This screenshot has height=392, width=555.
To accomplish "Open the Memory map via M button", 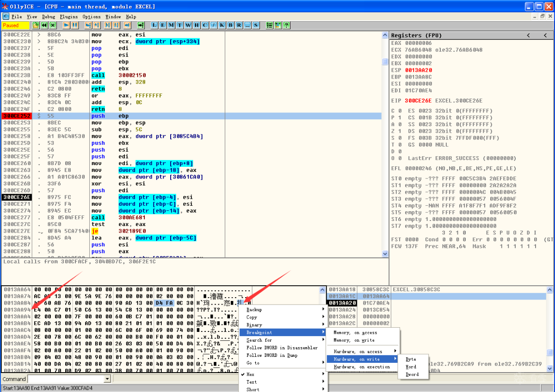I will (171, 25).
